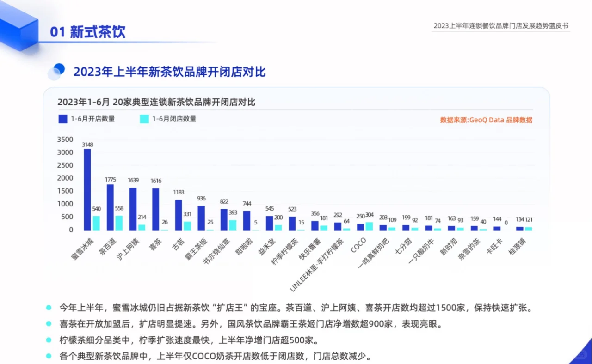Click the brand label 益禾堂
This screenshot has height=364, width=592.
[x=266, y=246]
